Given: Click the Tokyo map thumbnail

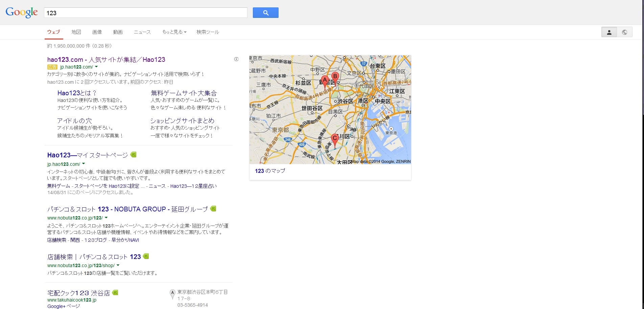Looking at the screenshot, I should coord(330,110).
